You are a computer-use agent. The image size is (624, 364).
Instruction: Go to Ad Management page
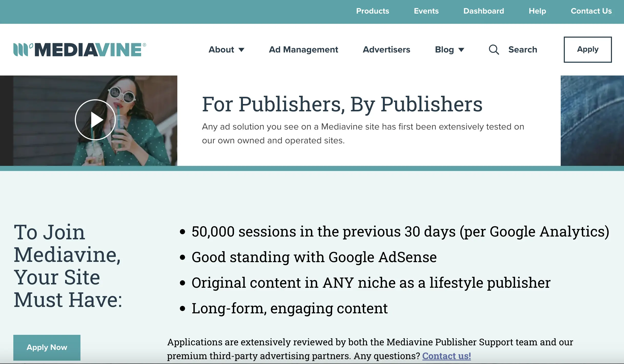(303, 49)
